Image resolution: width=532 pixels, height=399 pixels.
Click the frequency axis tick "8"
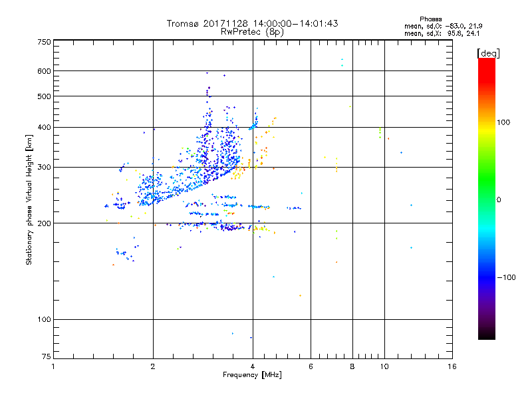pos(352,366)
